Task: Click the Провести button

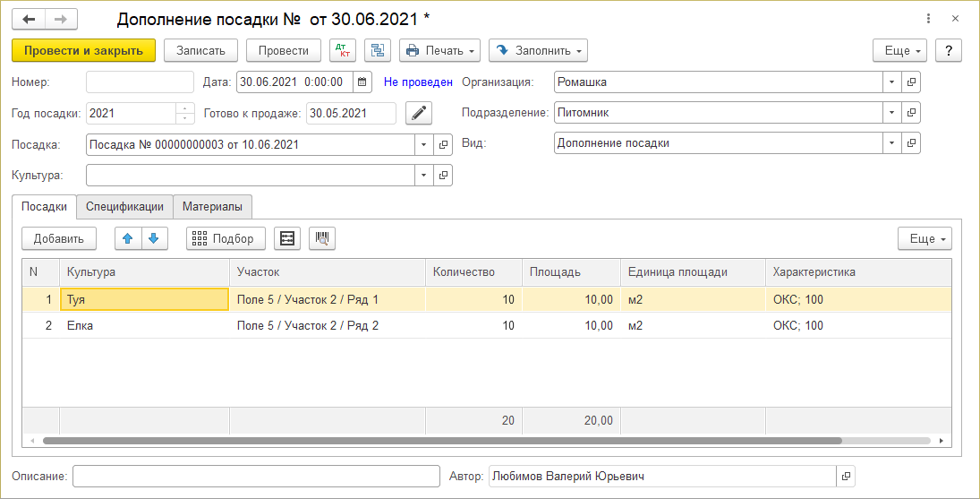Action: [284, 51]
